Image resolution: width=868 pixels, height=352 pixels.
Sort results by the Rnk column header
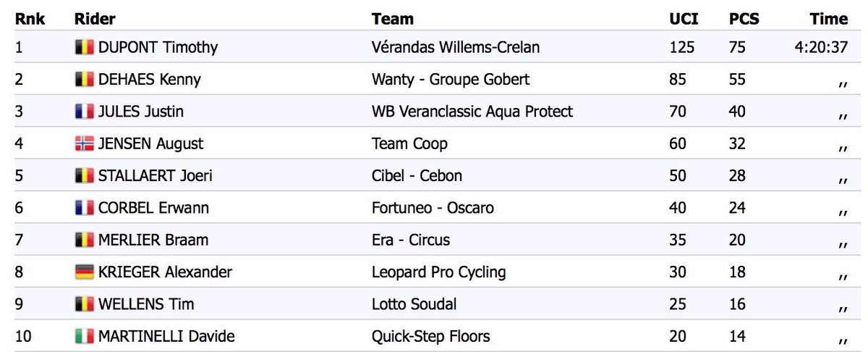30,19
